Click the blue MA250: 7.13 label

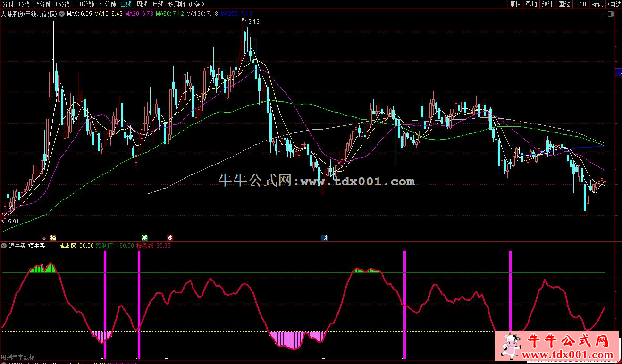click(236, 14)
